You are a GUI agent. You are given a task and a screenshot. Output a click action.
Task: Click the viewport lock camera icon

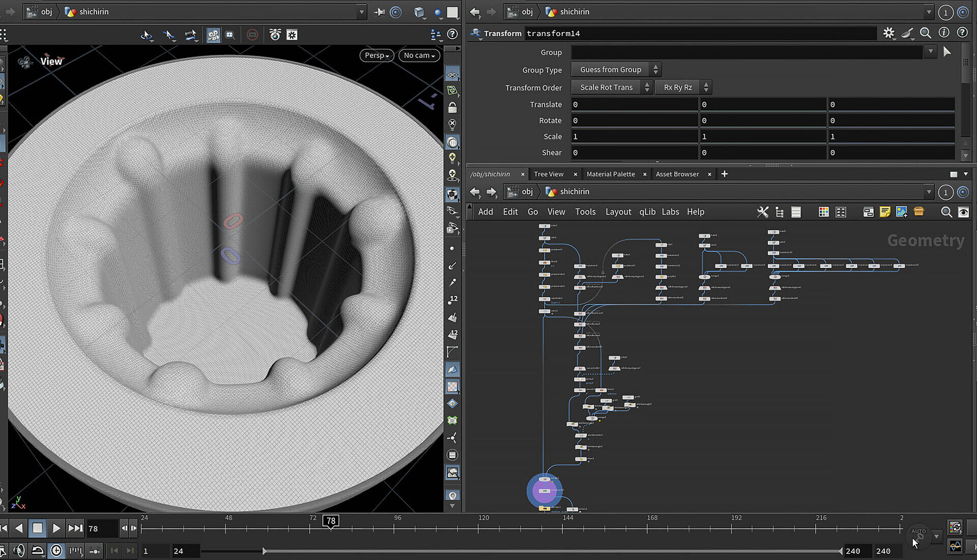[x=452, y=108]
